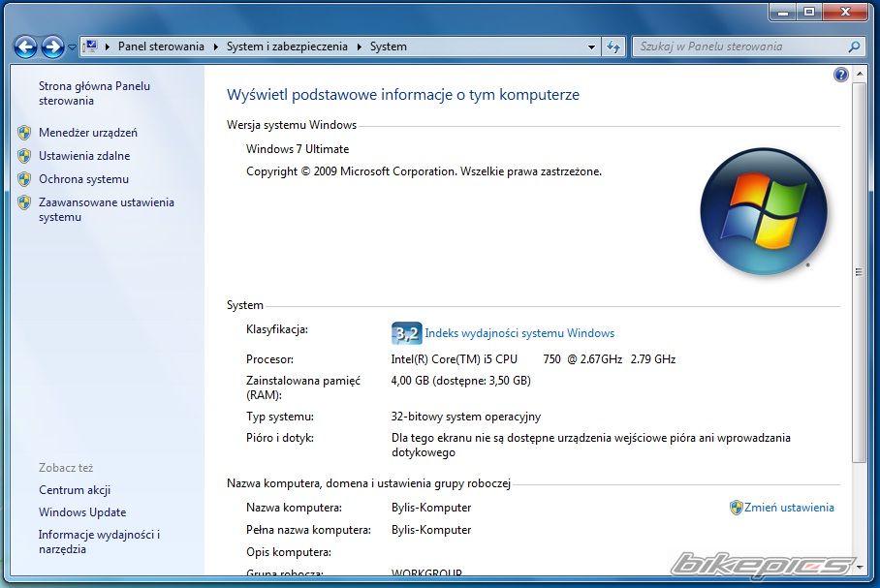Click the Back navigation arrow button

click(x=25, y=46)
